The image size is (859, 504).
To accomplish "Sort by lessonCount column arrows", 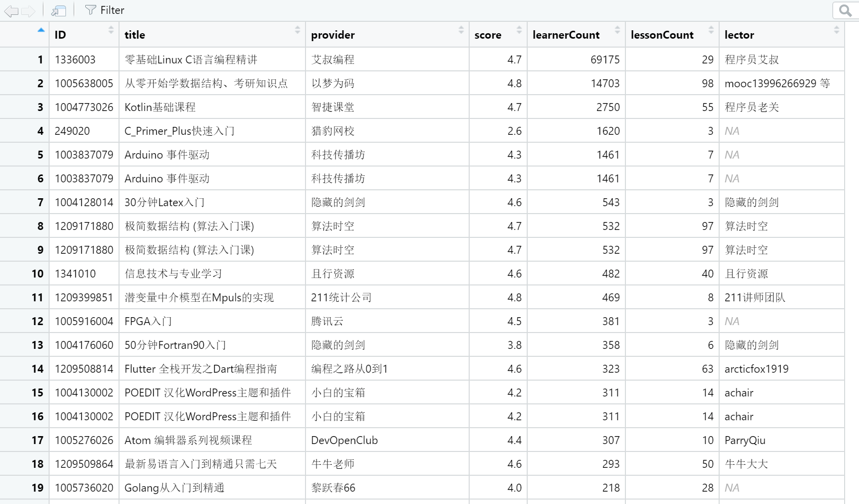I will [x=711, y=30].
